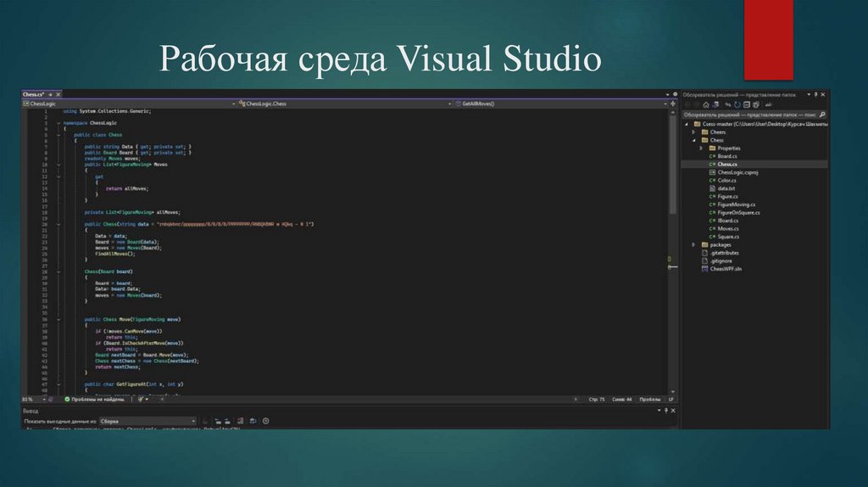Screen dimensions: 868x487
Task: Pin the Solution Explorer panel
Action: [816, 95]
